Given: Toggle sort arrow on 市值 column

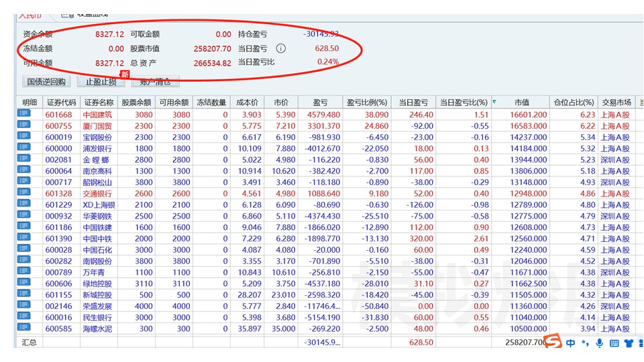Looking at the screenshot, I should coord(494,101).
